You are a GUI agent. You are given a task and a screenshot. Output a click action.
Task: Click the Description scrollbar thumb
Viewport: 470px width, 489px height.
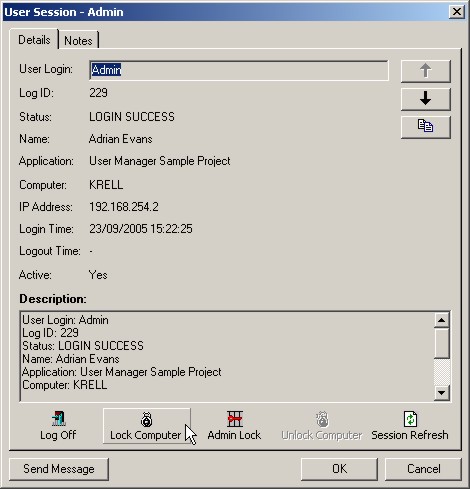[x=442, y=343]
